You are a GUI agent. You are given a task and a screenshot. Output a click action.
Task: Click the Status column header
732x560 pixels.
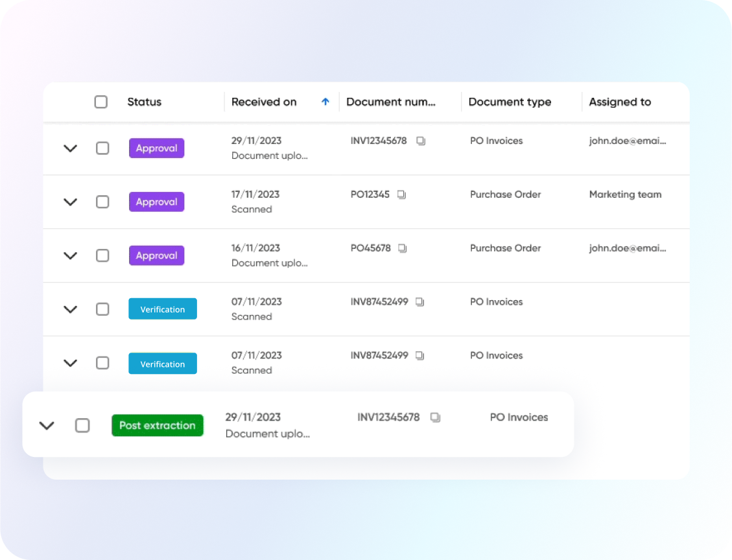coord(144,102)
